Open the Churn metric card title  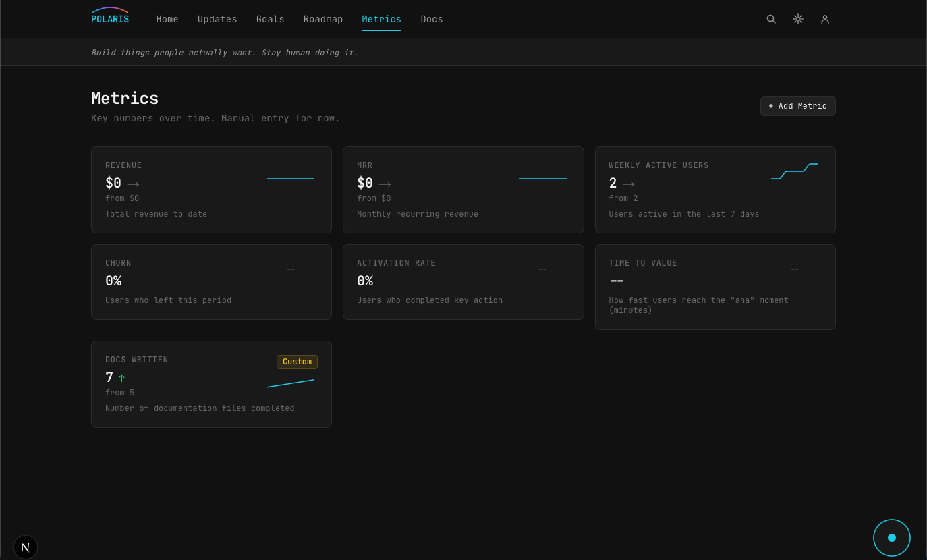point(119,263)
